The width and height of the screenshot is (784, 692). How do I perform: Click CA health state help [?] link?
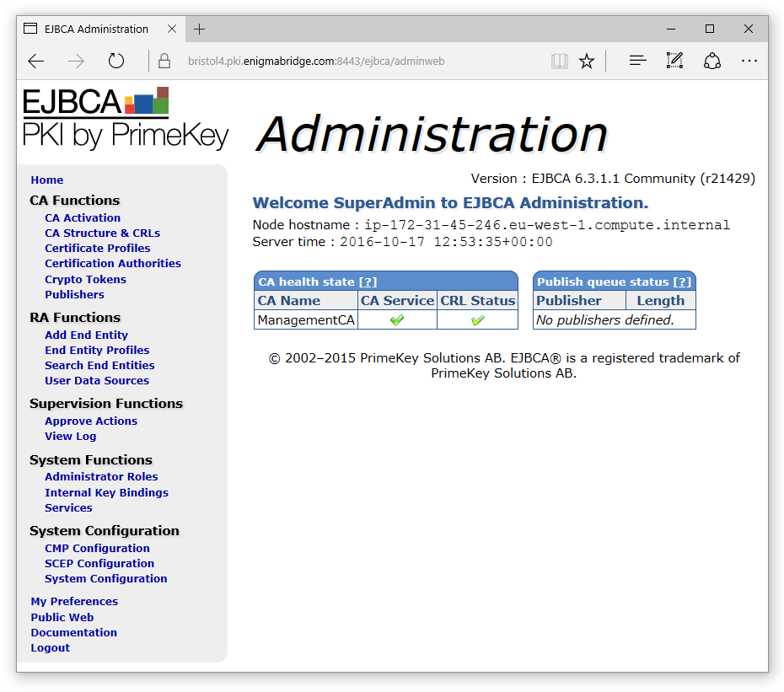coord(368,282)
